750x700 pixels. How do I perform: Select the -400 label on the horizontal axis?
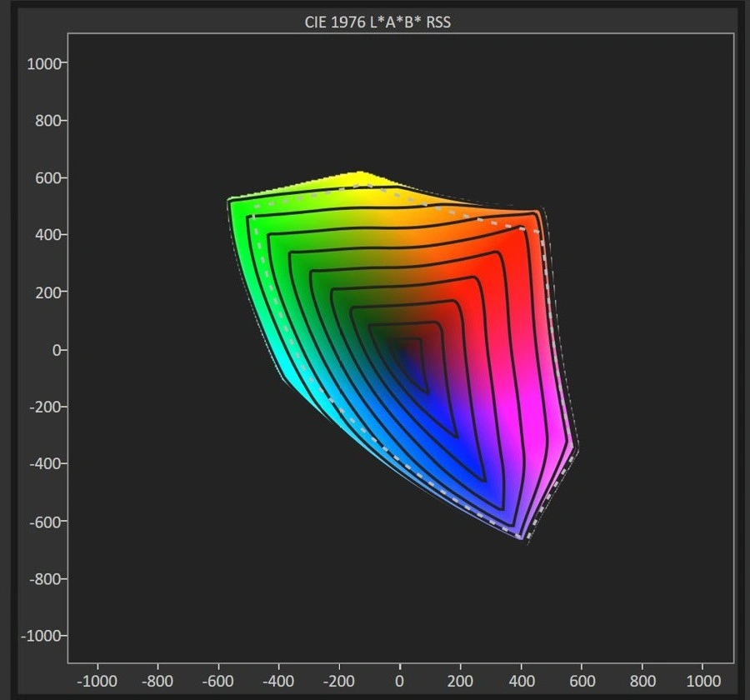pyautogui.click(x=279, y=682)
